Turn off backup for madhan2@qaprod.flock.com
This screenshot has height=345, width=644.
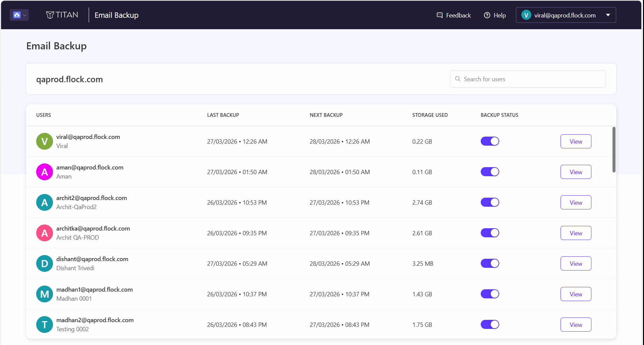click(x=490, y=325)
